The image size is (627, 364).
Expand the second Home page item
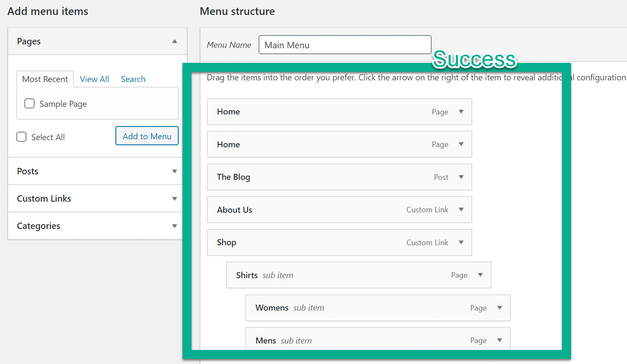(x=461, y=144)
